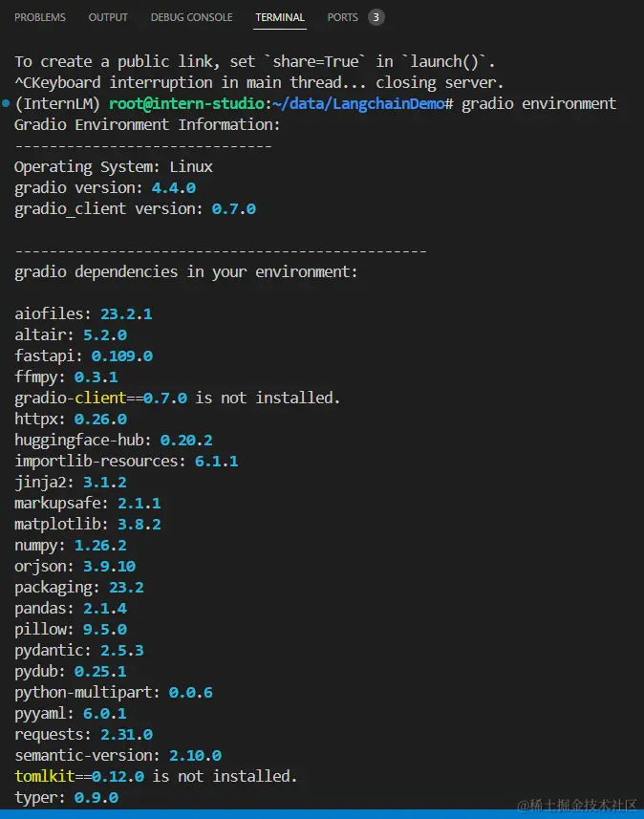This screenshot has height=819, width=644.
Task: Click gradio version value 4.4.0
Action: [x=173, y=187]
